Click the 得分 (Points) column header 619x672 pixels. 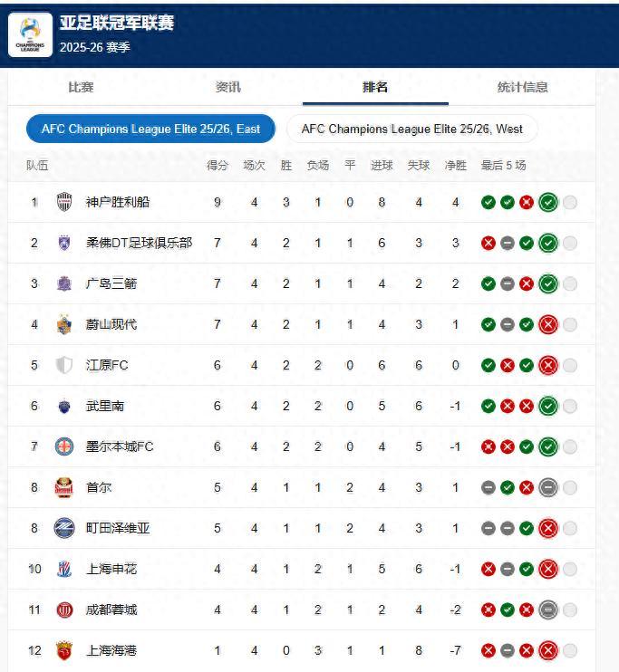218,166
